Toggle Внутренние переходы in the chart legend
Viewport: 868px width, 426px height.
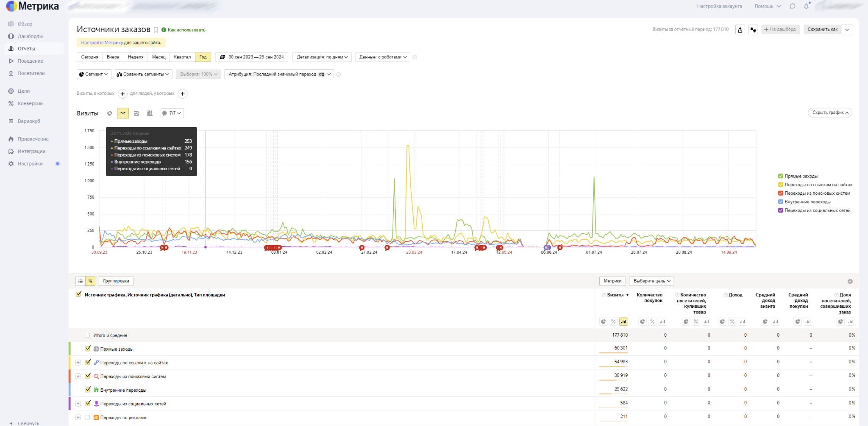(780, 202)
